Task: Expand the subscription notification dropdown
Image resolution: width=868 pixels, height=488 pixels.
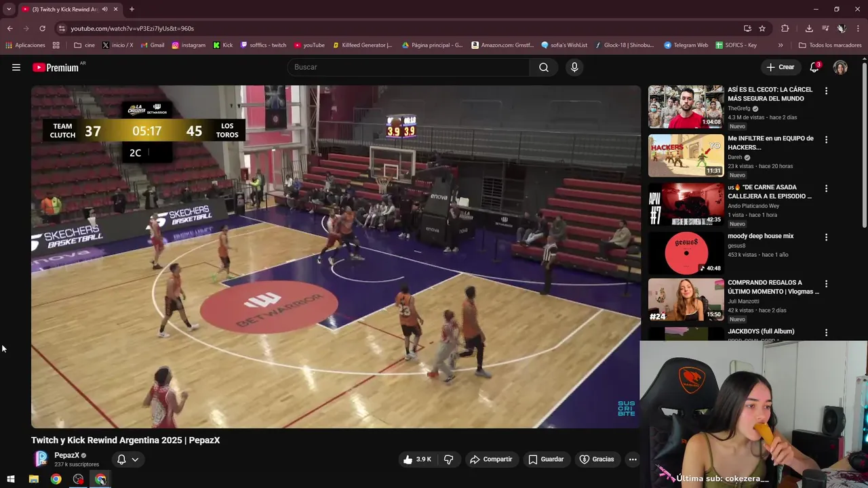Action: tap(127, 460)
